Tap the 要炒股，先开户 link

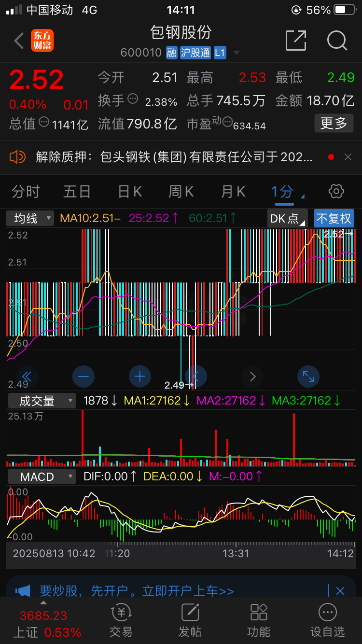point(137,590)
